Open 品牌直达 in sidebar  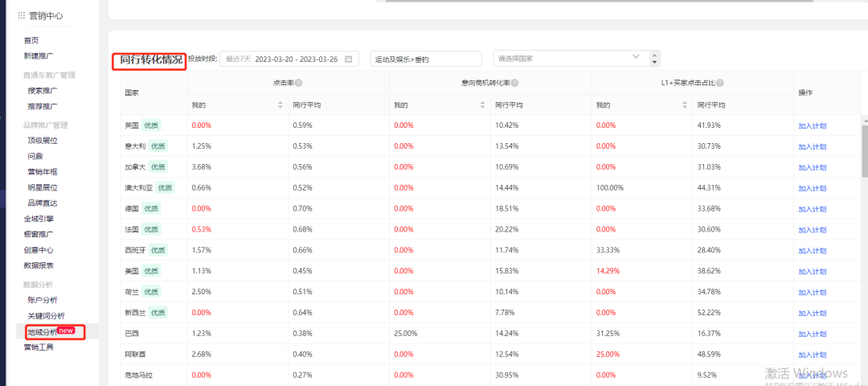point(43,203)
